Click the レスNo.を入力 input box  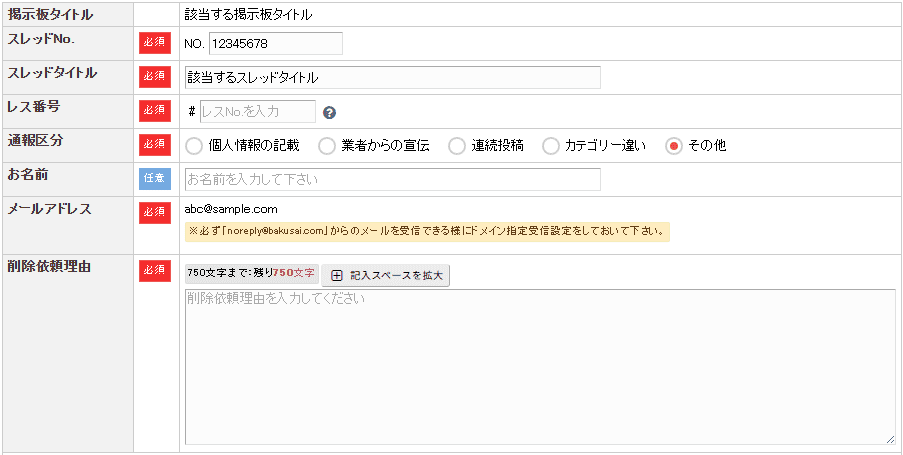point(257,112)
